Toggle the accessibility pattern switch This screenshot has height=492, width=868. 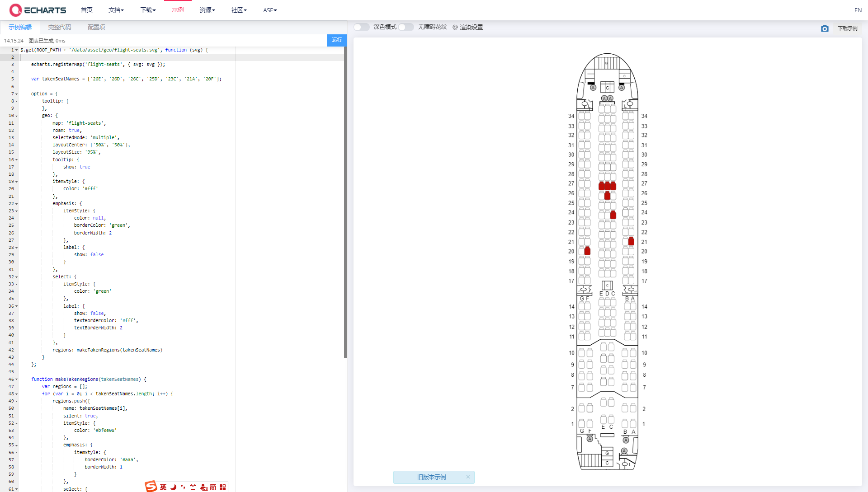tap(406, 27)
